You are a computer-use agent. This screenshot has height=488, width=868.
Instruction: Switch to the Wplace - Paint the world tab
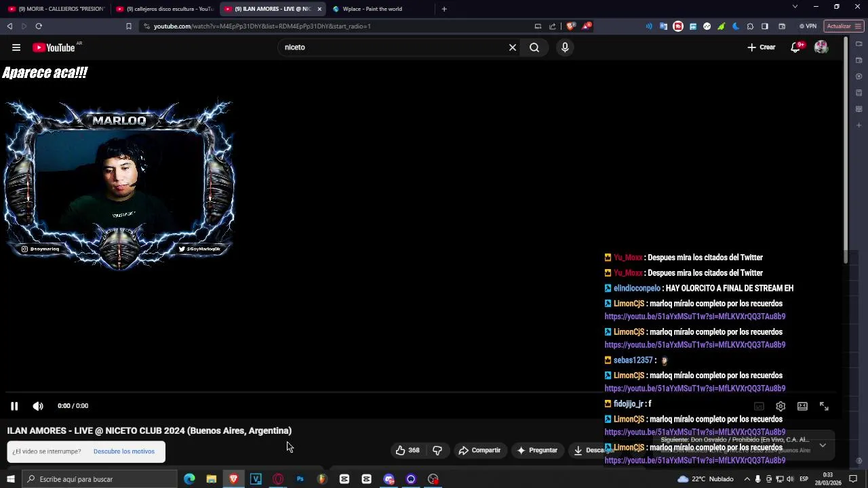tap(380, 9)
